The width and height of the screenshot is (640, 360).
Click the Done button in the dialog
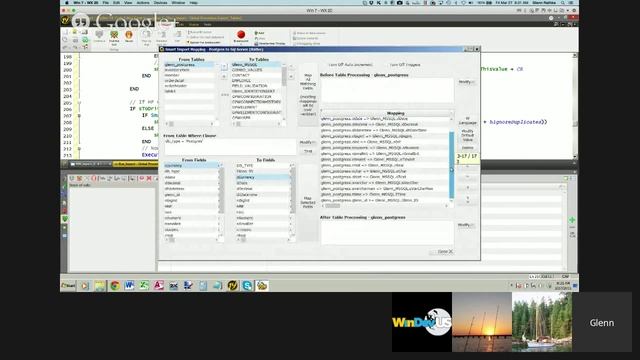442,251
